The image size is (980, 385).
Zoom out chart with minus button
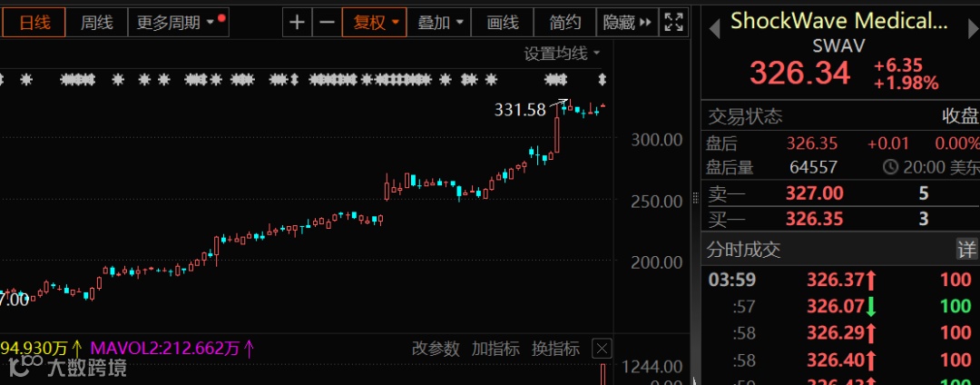327,23
